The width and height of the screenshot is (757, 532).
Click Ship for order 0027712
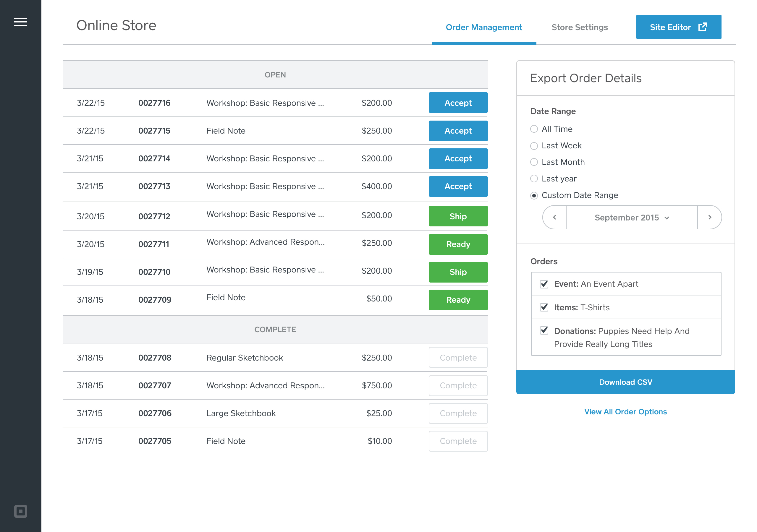[x=458, y=216]
